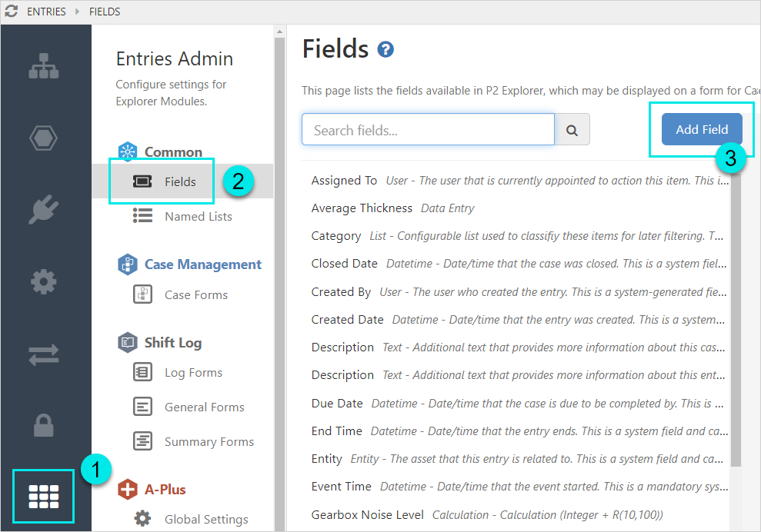Click inside the Search fields box
Image resolution: width=761 pixels, height=532 pixels.
pos(427,130)
